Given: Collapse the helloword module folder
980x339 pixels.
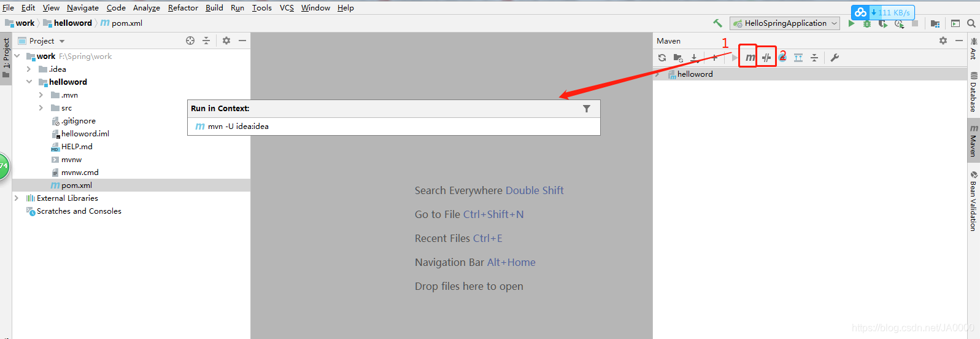Looking at the screenshot, I should [29, 82].
